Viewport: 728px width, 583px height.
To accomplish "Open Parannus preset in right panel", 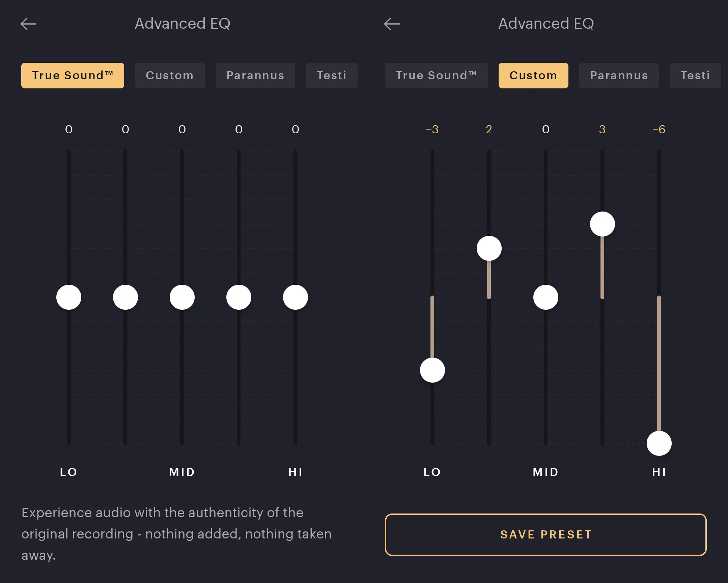I will coord(619,75).
